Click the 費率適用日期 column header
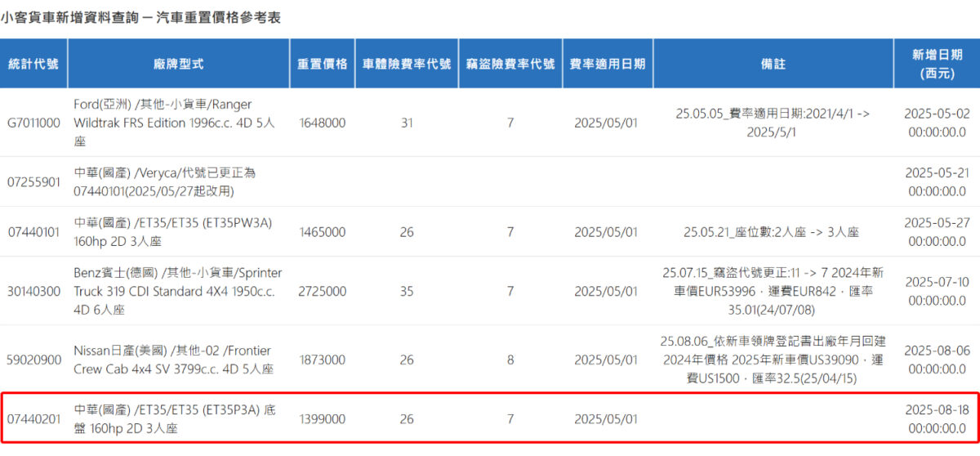 608,64
